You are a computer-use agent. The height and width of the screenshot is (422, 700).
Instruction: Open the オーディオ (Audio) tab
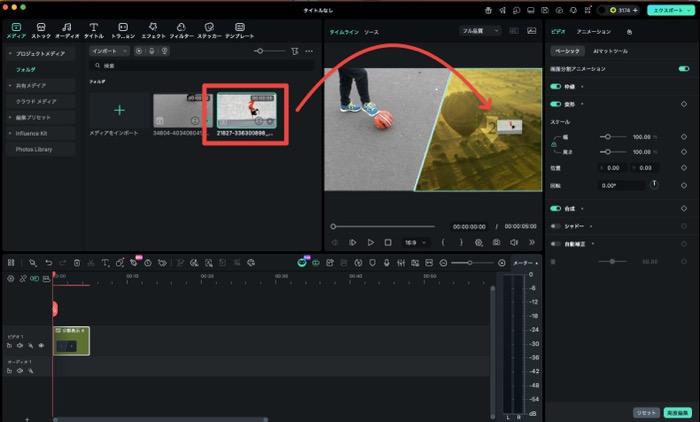click(67, 30)
